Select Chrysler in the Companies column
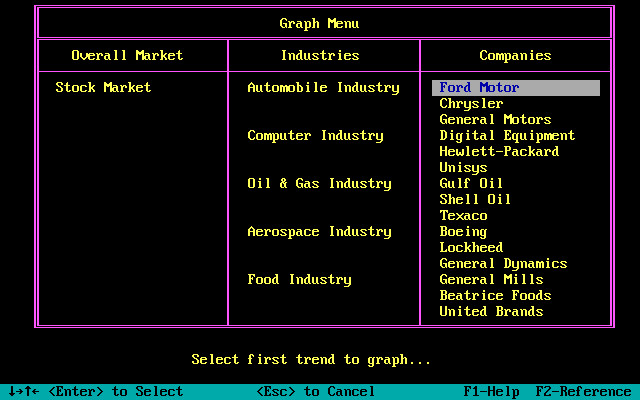This screenshot has height=400, width=640. click(x=471, y=104)
